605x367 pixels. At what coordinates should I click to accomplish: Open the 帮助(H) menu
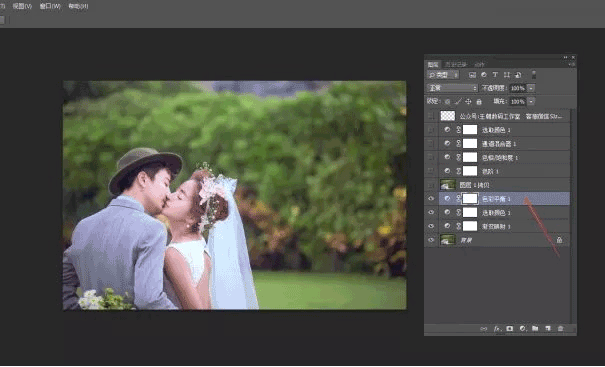[78, 6]
